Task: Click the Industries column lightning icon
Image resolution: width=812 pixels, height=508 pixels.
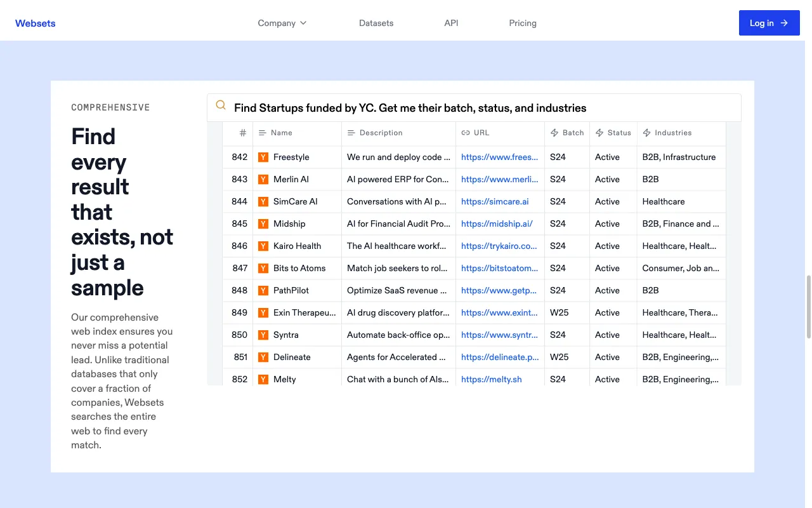Action: pyautogui.click(x=647, y=133)
